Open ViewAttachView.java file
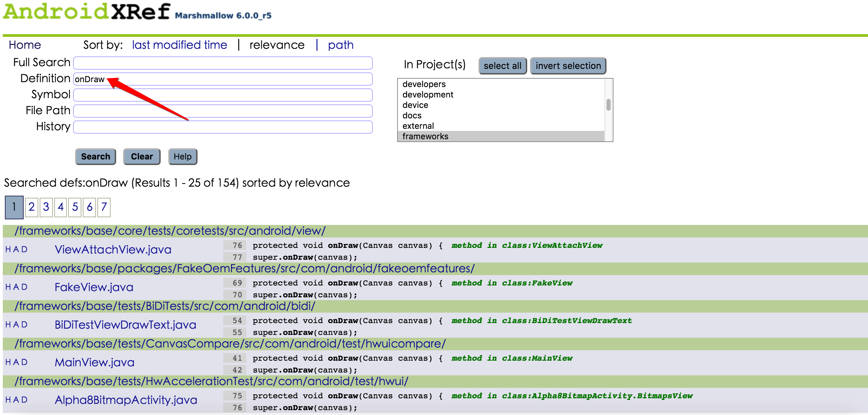The height and width of the screenshot is (415, 868). coord(113,250)
